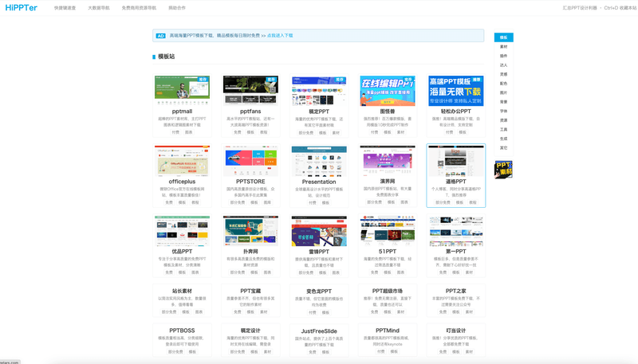Click the HiPPTer logo
Image resolution: width=638 pixels, height=364 pixels.
(22, 8)
